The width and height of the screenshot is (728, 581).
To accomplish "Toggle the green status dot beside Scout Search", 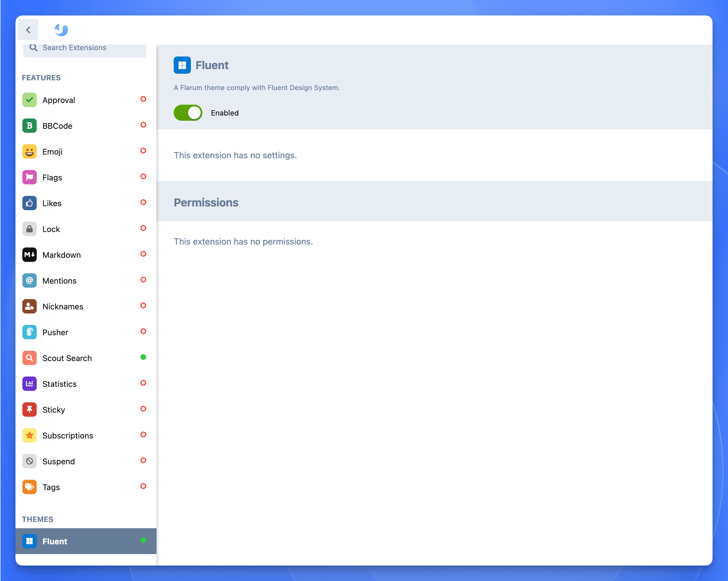I will coord(144,357).
